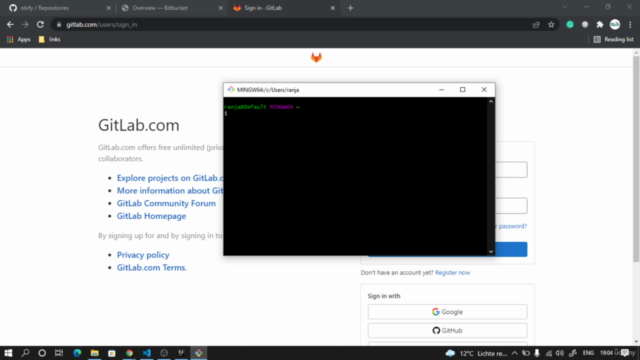Open GitLab Homepage link
The image size is (640, 360).
click(151, 216)
